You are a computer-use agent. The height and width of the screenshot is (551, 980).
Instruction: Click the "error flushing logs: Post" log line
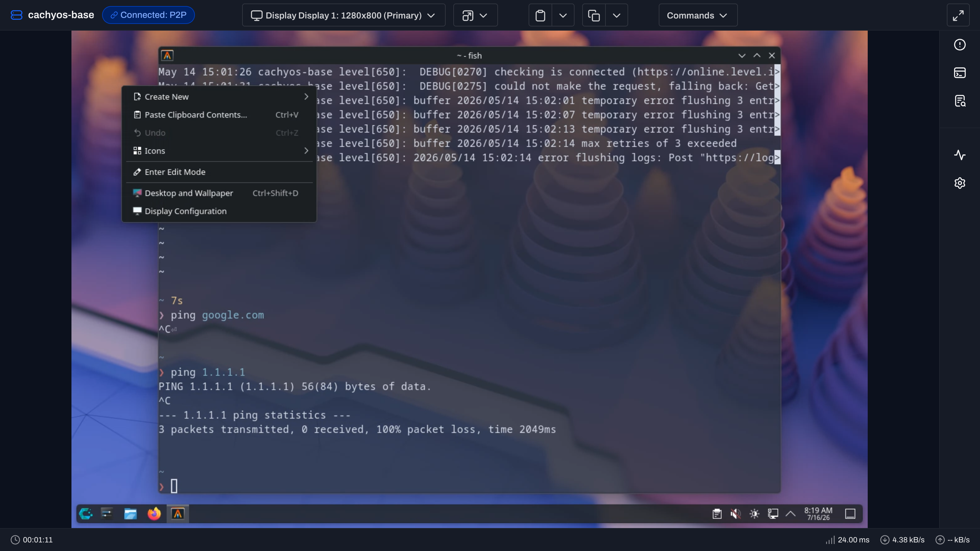coord(546,158)
